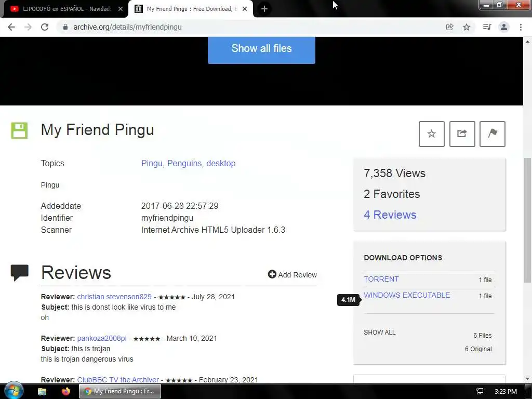Click Chrome taskbar button My Friend Pingu
The width and height of the screenshot is (532, 399).
(x=120, y=392)
